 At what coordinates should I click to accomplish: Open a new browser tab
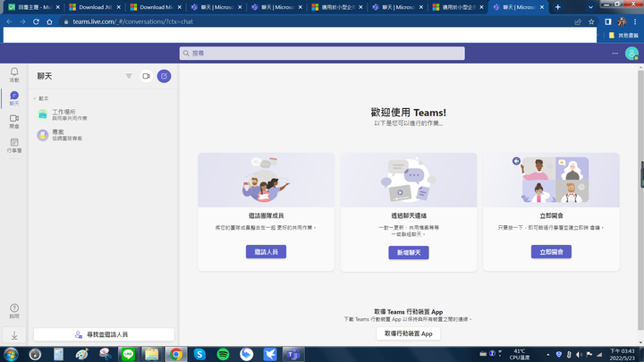pyautogui.click(x=558, y=7)
